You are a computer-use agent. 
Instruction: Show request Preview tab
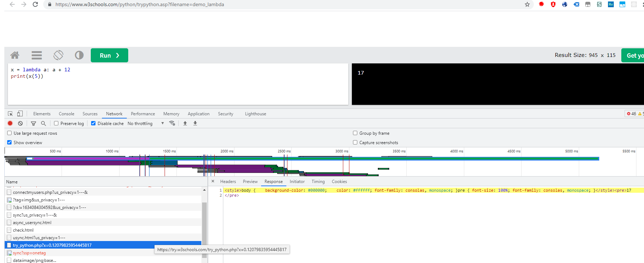pos(250,182)
